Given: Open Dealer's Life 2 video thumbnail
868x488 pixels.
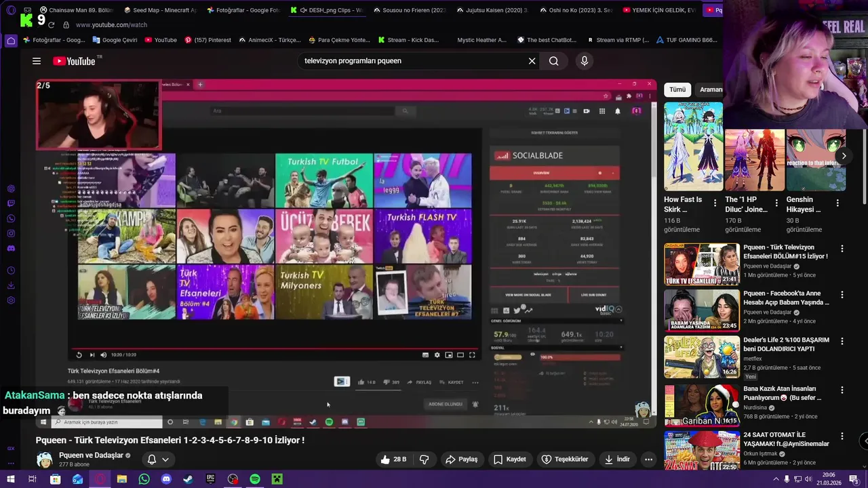Looking at the screenshot, I should (701, 357).
